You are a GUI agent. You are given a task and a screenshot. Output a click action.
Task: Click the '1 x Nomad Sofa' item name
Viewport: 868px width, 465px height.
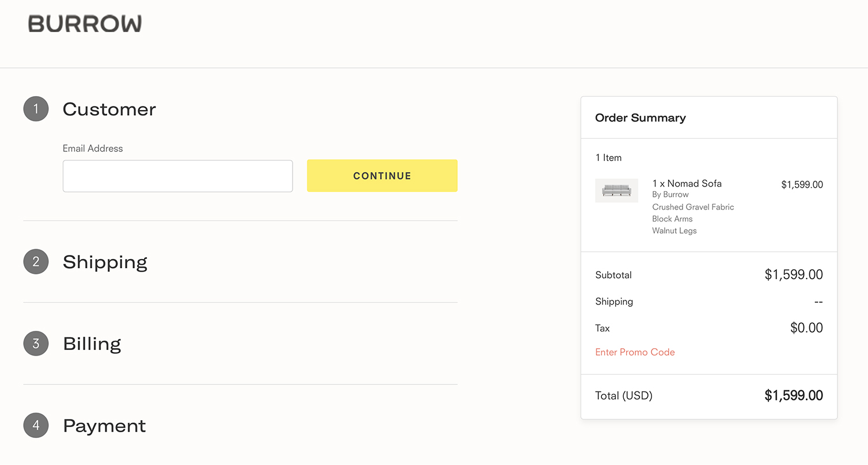(x=687, y=184)
